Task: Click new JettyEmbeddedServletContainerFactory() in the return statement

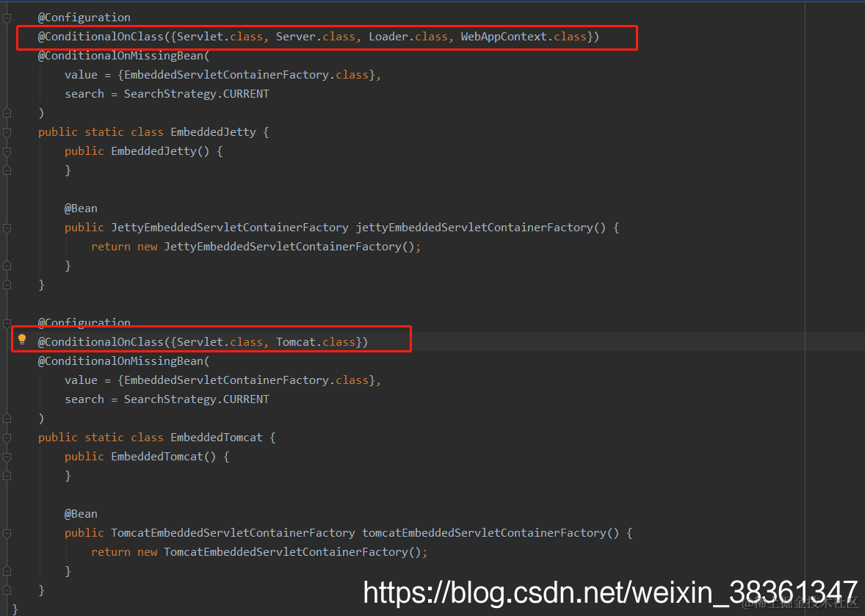Action: 276,247
